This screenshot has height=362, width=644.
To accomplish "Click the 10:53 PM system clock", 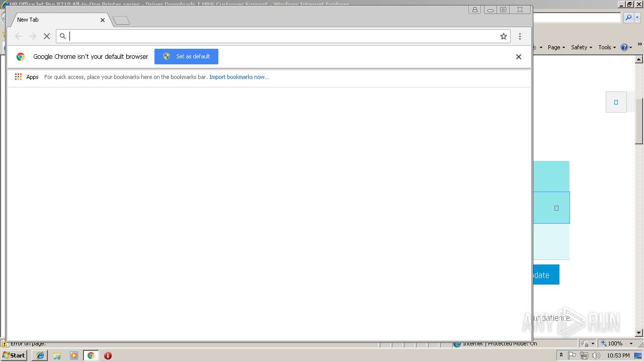I will coord(618,355).
